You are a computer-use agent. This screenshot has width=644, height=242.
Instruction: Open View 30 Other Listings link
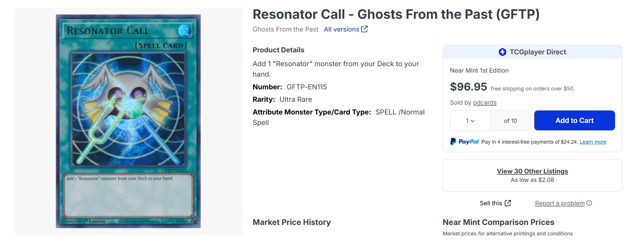coord(532,171)
